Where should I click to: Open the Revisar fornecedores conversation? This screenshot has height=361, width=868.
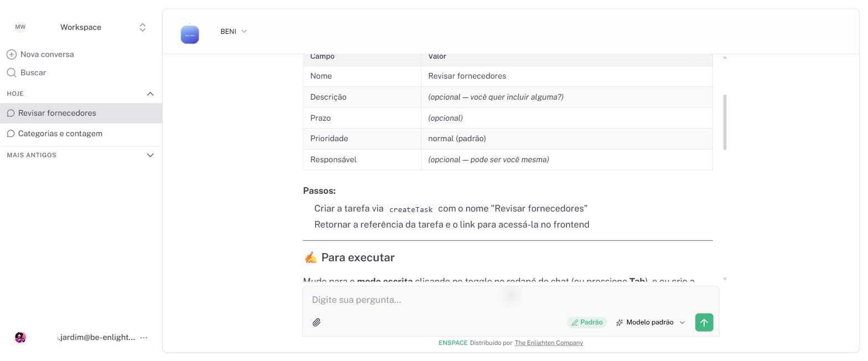point(81,113)
